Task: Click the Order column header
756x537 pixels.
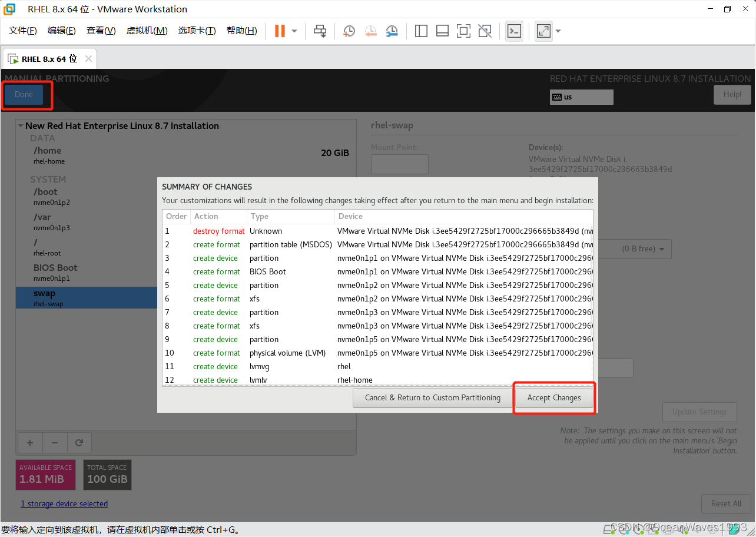Action: coord(176,217)
